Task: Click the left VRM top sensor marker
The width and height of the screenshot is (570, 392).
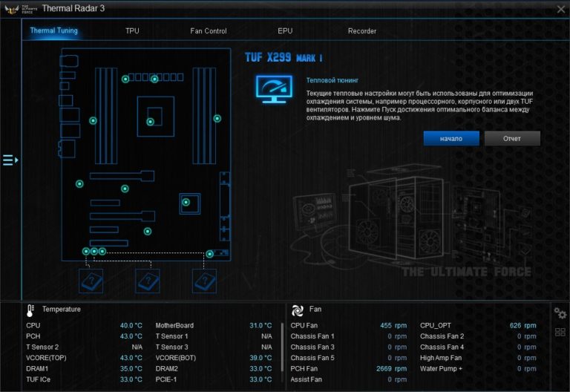Action: tap(125, 79)
